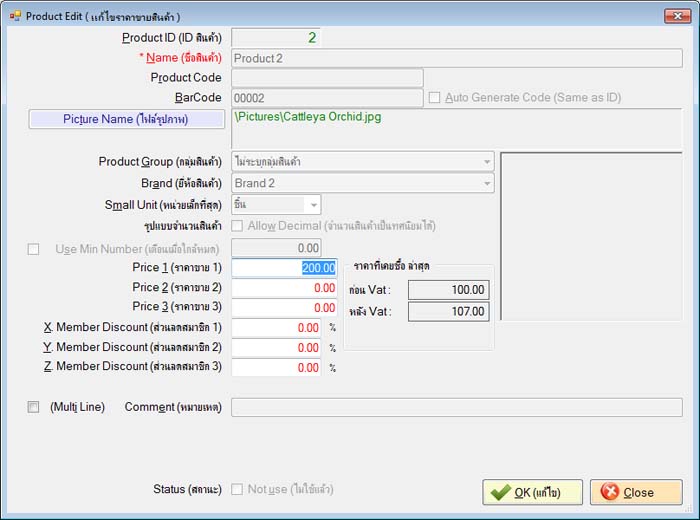Click the X. Member Discount field
Viewport: 700px width, 520px height.
[277, 328]
